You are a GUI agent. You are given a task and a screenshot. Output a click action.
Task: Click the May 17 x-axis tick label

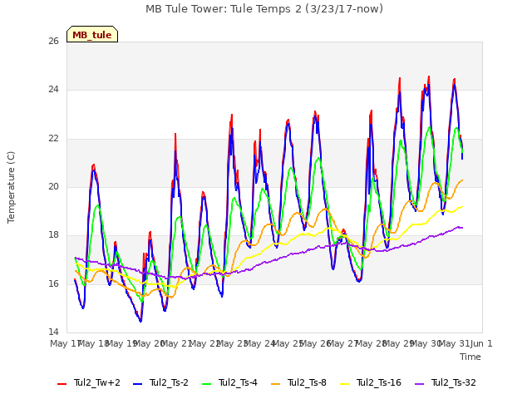click(65, 343)
